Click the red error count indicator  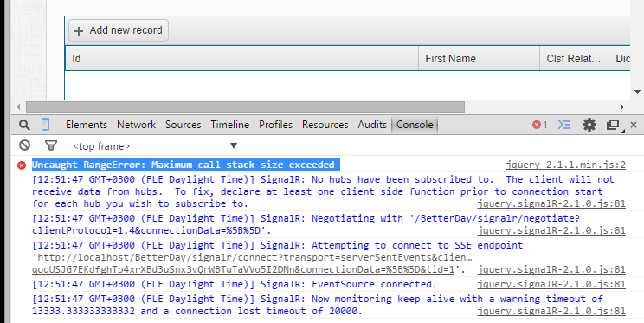pyautogui.click(x=539, y=125)
